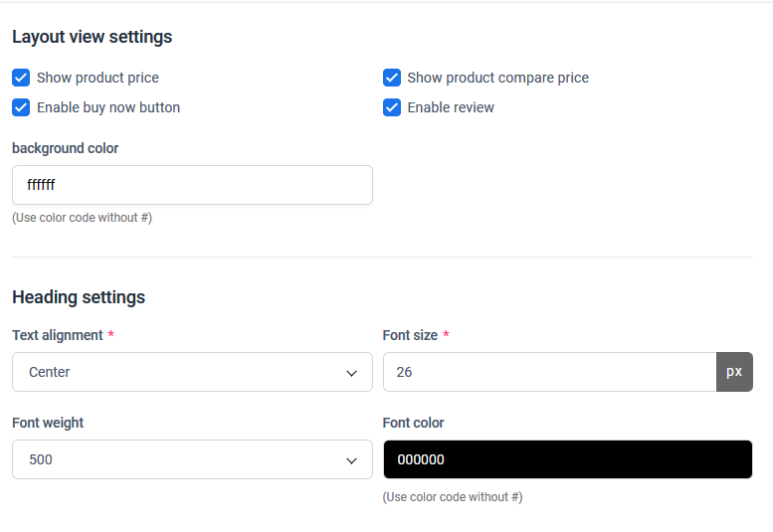Uncheck the Show product price checkbox
The height and width of the screenshot is (532, 773).
pyautogui.click(x=21, y=78)
